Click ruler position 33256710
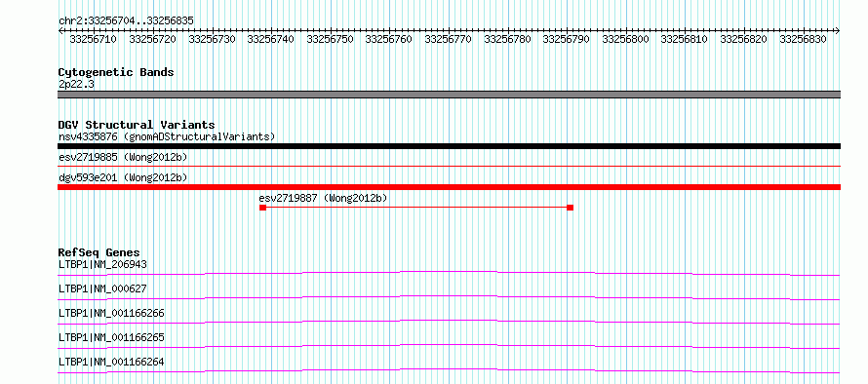This screenshot has width=868, height=384. click(x=93, y=39)
